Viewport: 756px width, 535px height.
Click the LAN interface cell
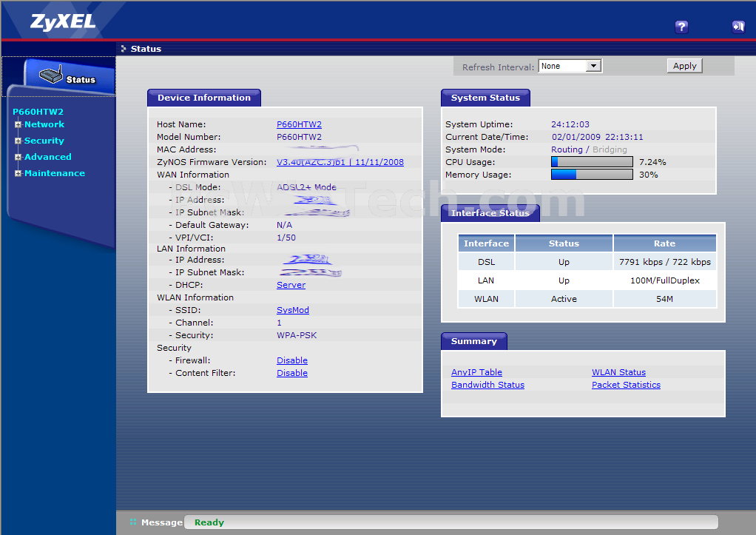pos(486,280)
